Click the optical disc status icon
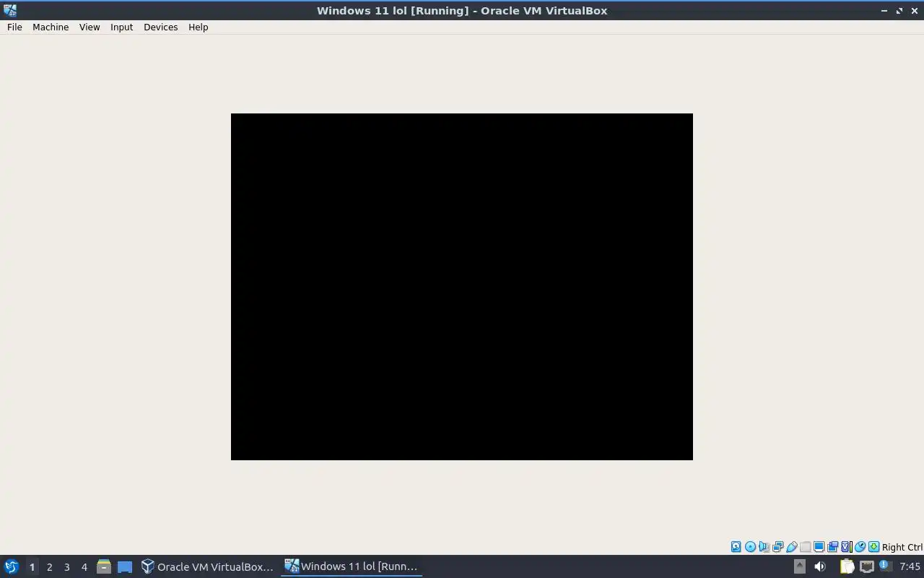 tap(750, 547)
